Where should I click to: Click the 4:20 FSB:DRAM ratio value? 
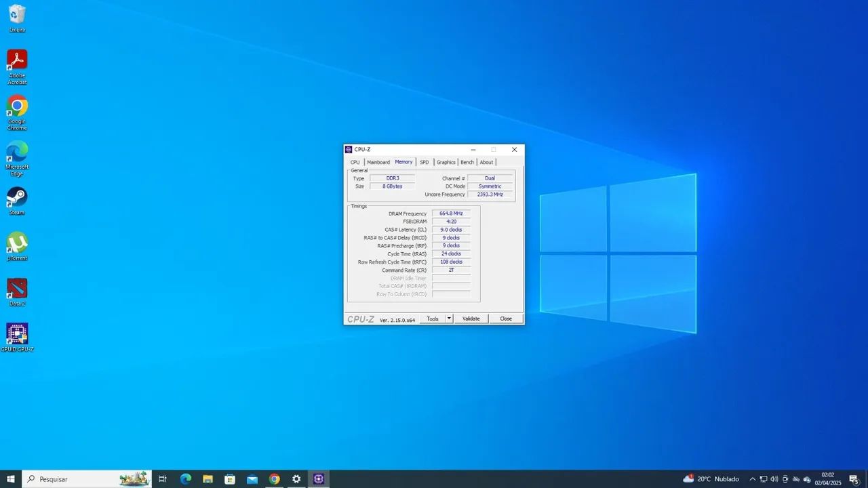pos(451,222)
